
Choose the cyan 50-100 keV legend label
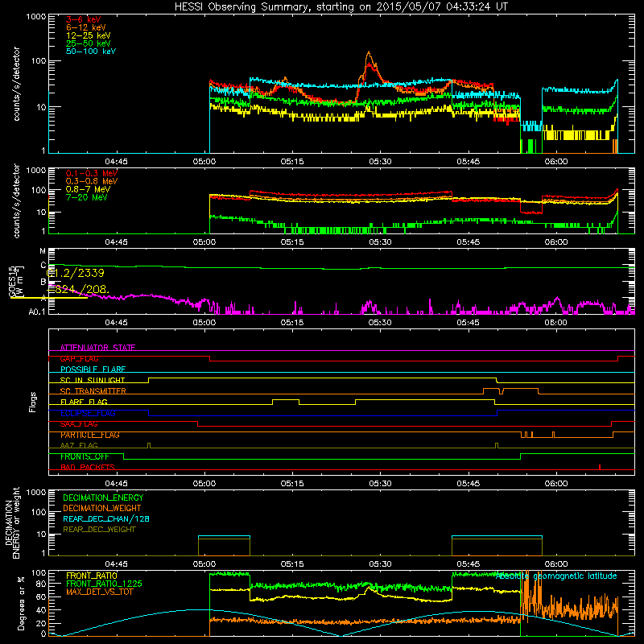(x=91, y=52)
